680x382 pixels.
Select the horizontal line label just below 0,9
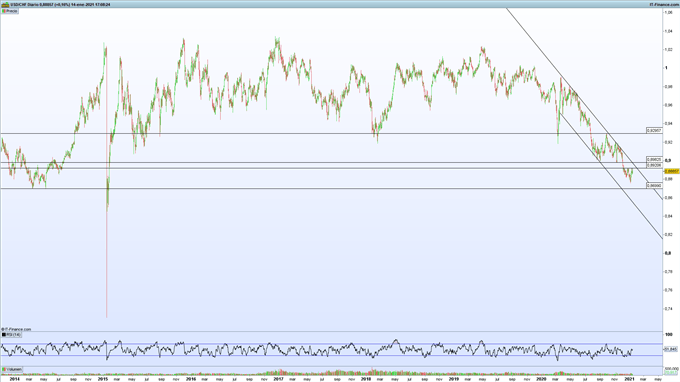(654, 165)
